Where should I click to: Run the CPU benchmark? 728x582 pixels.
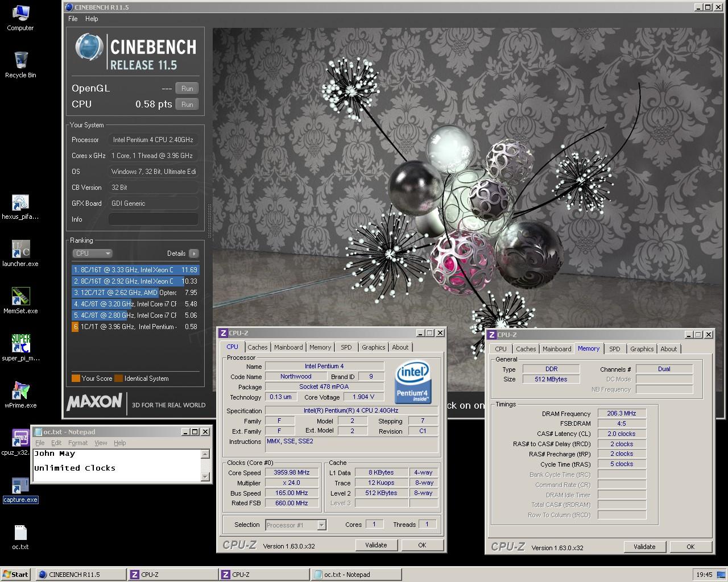tap(187, 105)
